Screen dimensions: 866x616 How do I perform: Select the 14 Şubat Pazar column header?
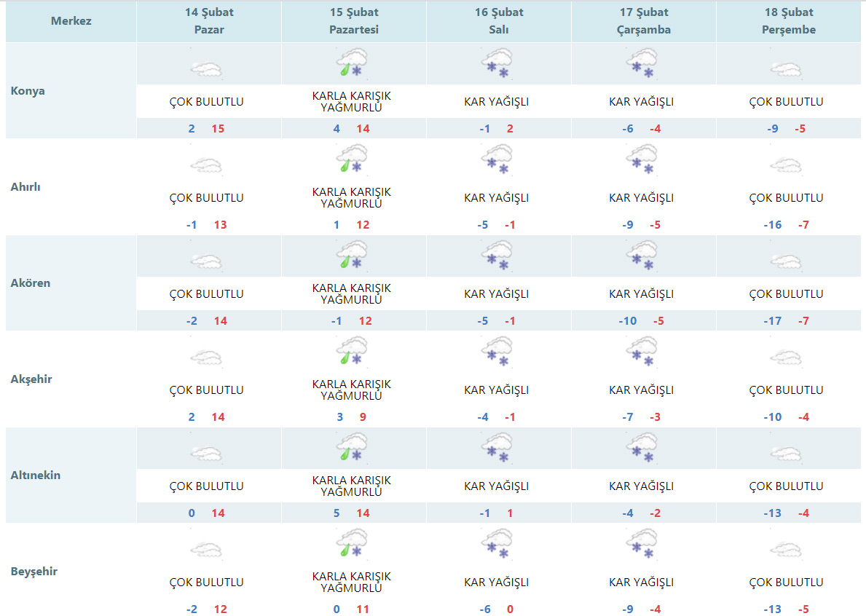coord(209,21)
